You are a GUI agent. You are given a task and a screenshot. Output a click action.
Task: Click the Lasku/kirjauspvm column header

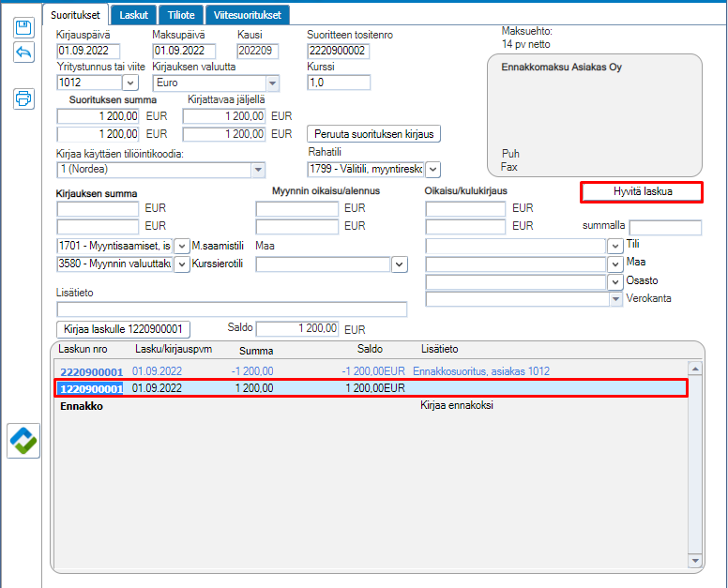[174, 349]
